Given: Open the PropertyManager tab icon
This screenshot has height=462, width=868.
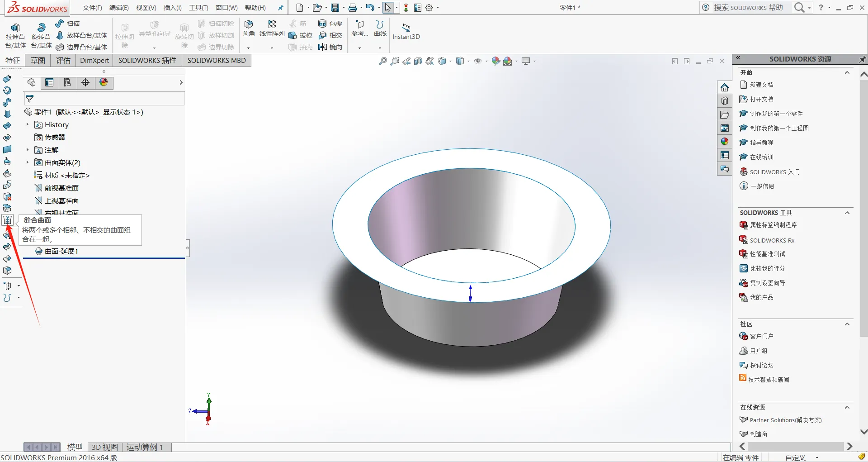Looking at the screenshot, I should 49,82.
